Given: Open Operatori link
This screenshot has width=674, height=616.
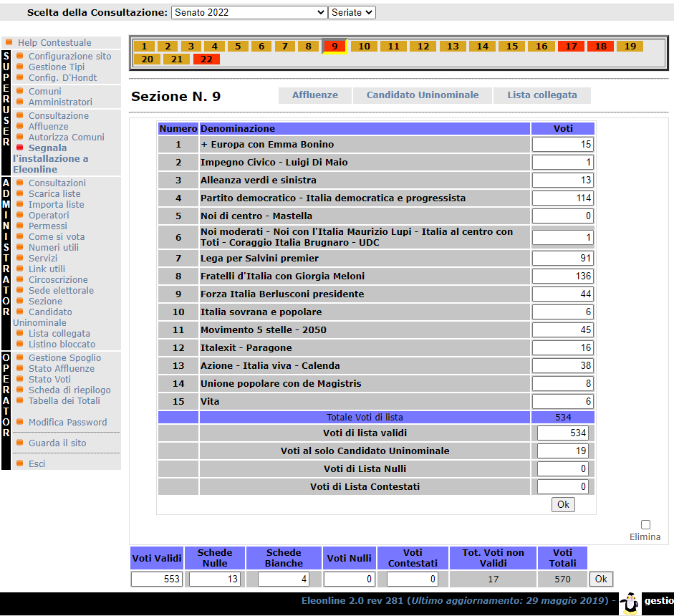Looking at the screenshot, I should pyautogui.click(x=49, y=216).
